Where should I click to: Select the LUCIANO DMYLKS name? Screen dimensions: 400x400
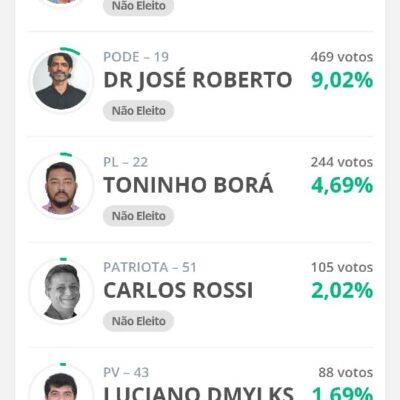(199, 394)
